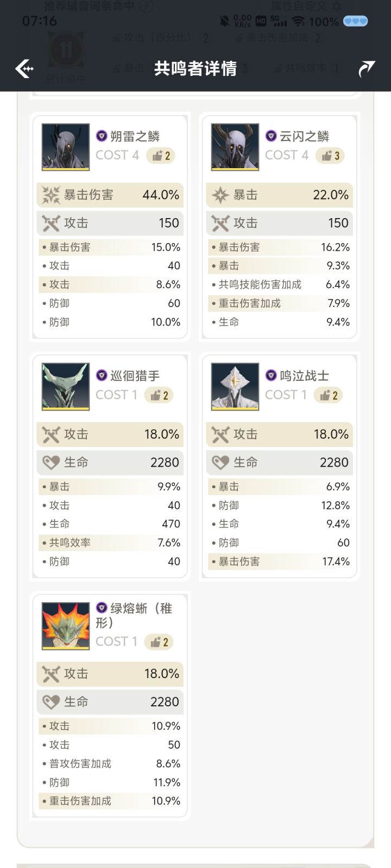Select 重击伤害加成 10.9% substat row

(x=110, y=801)
